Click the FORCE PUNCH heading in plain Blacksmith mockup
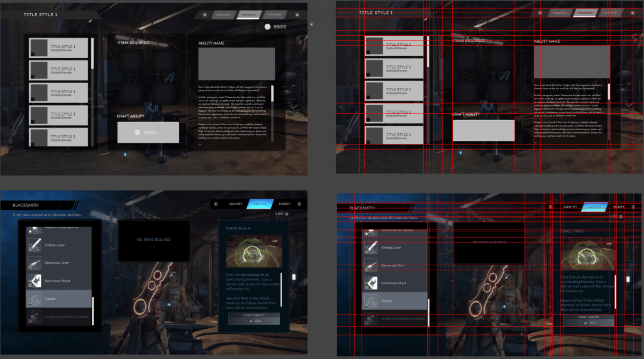This screenshot has width=644, height=359. pos(238,228)
